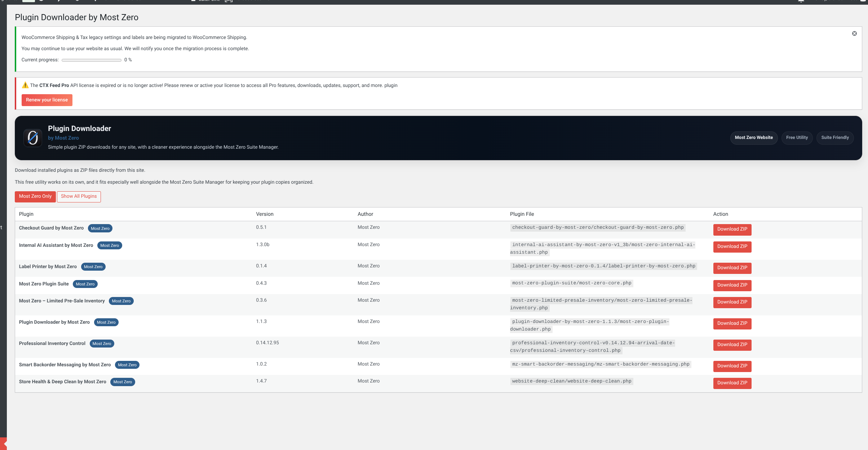Click the Most Zero badge beside Internal AI Assistant
The image size is (868, 450).
tap(110, 245)
